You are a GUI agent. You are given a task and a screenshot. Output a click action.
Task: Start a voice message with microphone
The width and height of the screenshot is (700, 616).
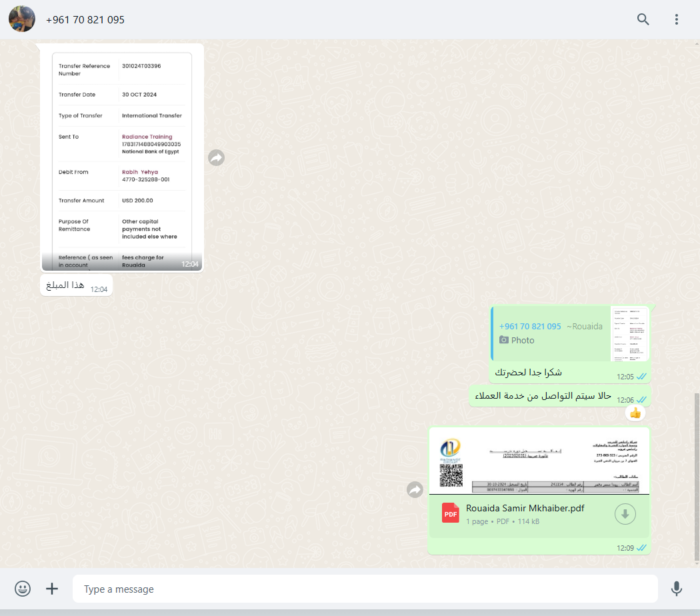pos(677,589)
